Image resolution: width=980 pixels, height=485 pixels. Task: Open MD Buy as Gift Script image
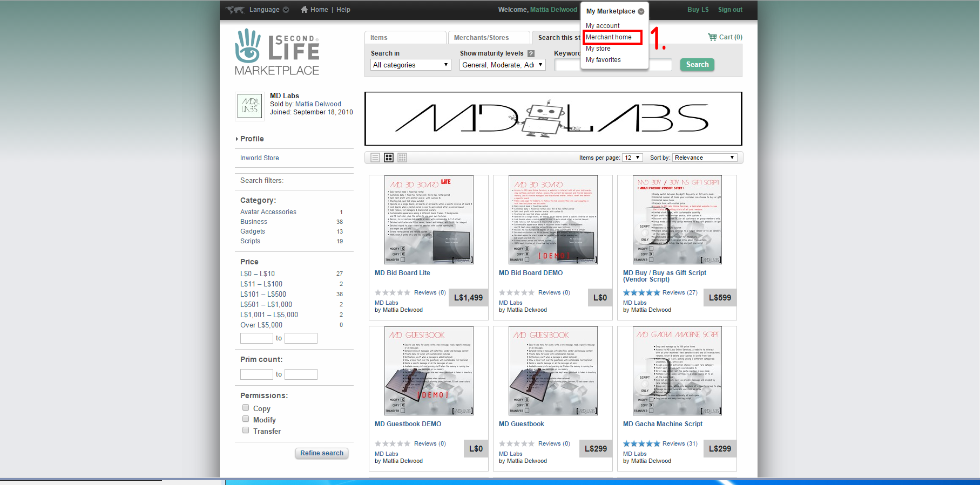coord(677,220)
